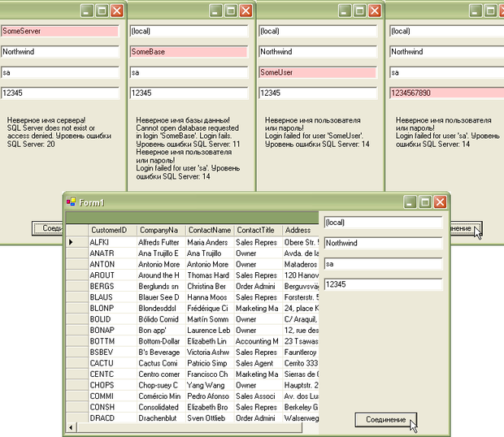
Task: Close the Form1 window
Action: click(x=440, y=202)
